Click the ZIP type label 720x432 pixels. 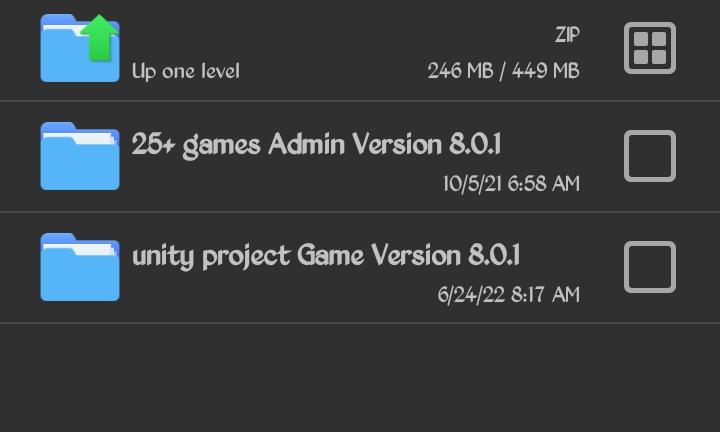pyautogui.click(x=567, y=34)
